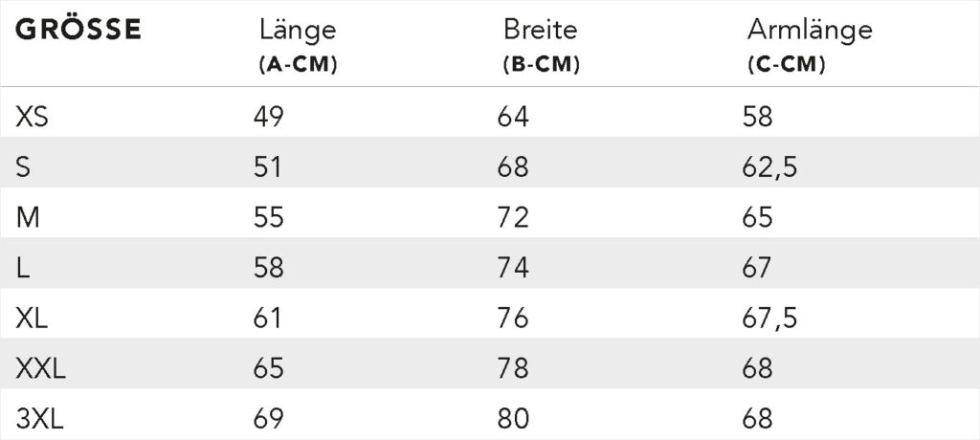Click the Länge (A-CM) column header
This screenshot has width=980, height=440.
click(298, 46)
